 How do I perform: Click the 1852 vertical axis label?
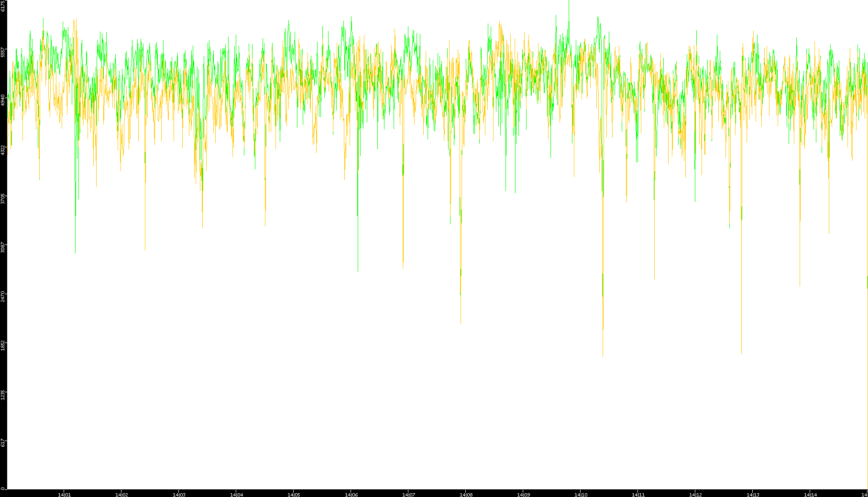(3, 345)
